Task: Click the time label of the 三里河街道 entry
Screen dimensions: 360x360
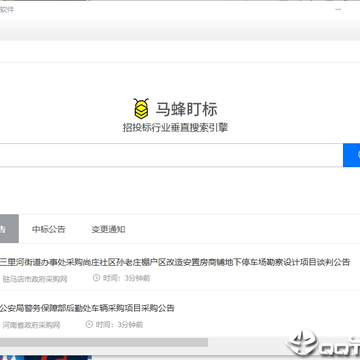Action: point(126,278)
